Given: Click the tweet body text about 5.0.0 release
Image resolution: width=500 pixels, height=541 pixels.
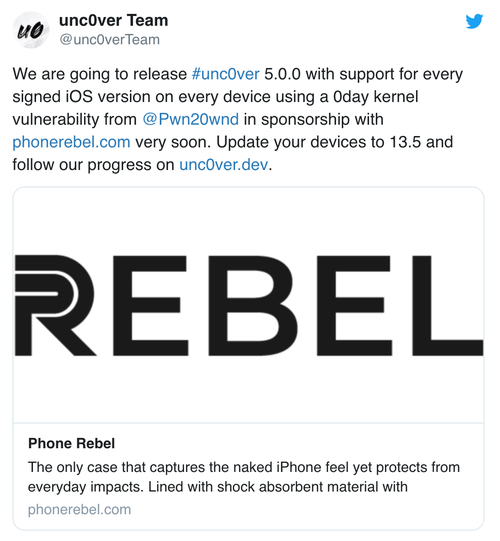Looking at the screenshot, I should (237, 119).
